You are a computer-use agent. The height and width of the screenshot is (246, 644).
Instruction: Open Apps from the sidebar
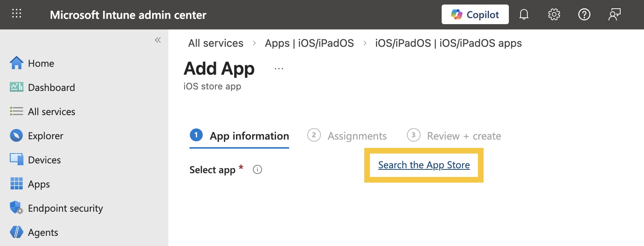39,184
